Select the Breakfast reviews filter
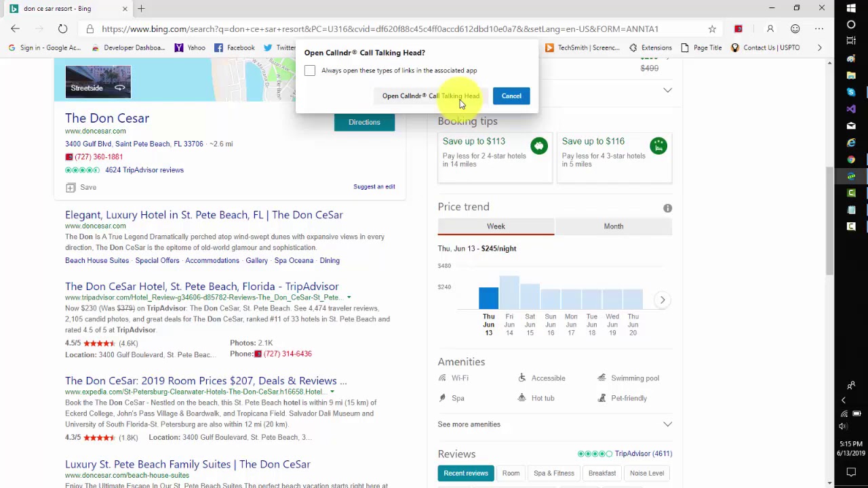 click(602, 473)
